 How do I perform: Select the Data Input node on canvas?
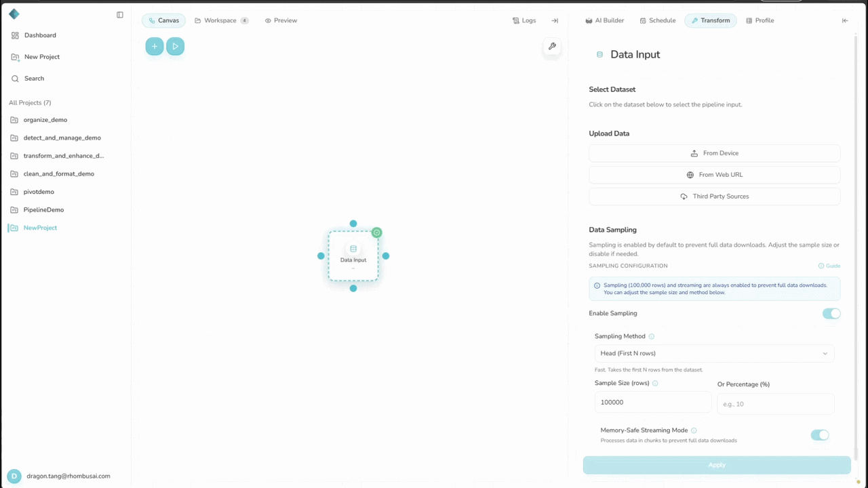[353, 256]
